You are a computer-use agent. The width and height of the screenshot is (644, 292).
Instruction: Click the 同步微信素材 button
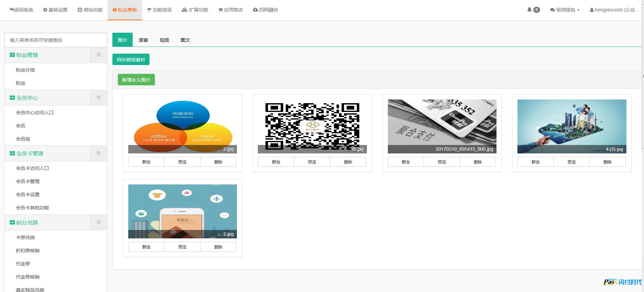pos(131,59)
